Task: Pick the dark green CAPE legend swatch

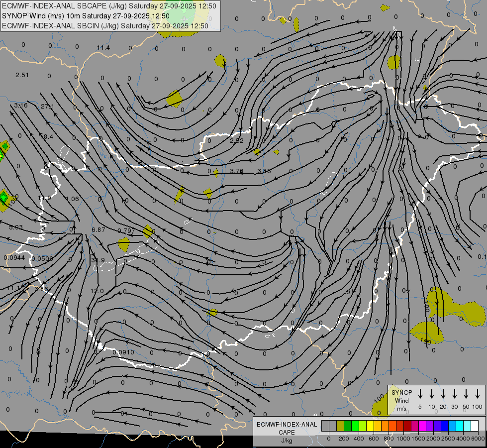Action: click(x=348, y=426)
